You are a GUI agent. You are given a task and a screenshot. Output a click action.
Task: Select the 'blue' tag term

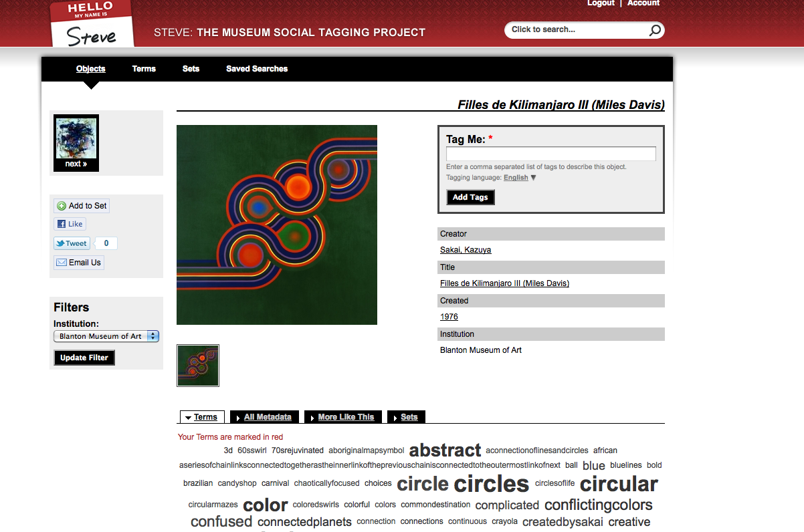(593, 465)
